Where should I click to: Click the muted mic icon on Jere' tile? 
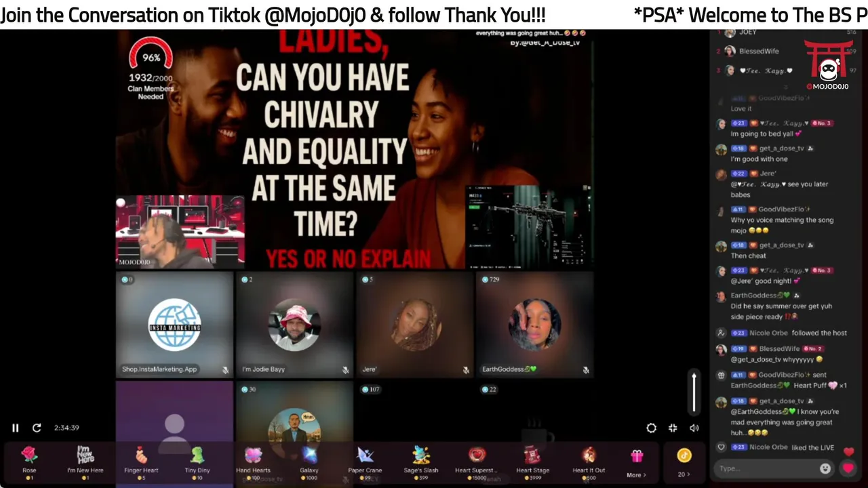click(465, 370)
